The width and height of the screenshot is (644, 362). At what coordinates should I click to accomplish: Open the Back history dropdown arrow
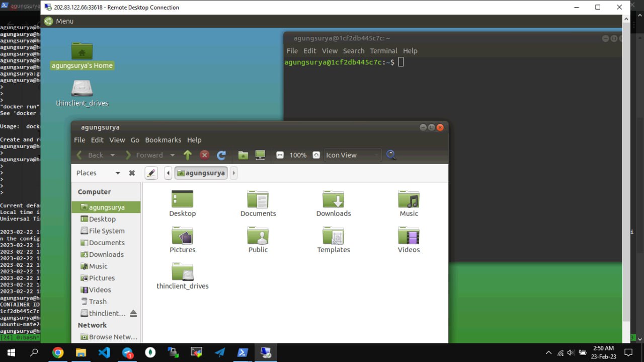click(x=113, y=155)
